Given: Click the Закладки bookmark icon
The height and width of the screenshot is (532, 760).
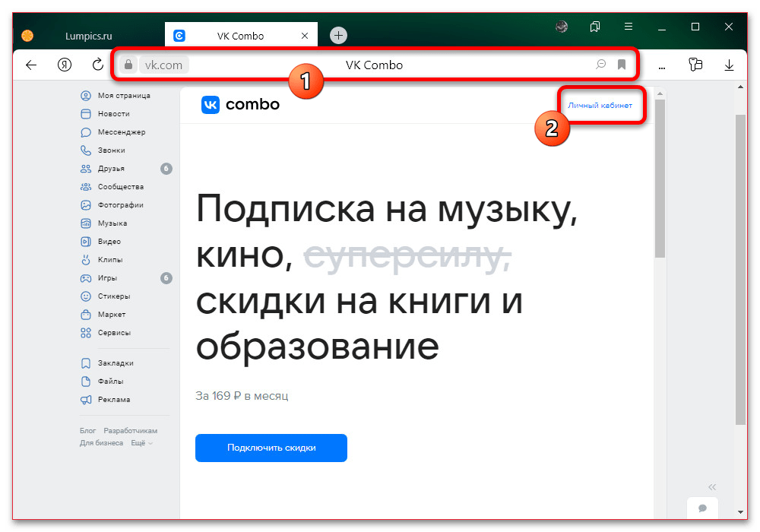Looking at the screenshot, I should (86, 363).
